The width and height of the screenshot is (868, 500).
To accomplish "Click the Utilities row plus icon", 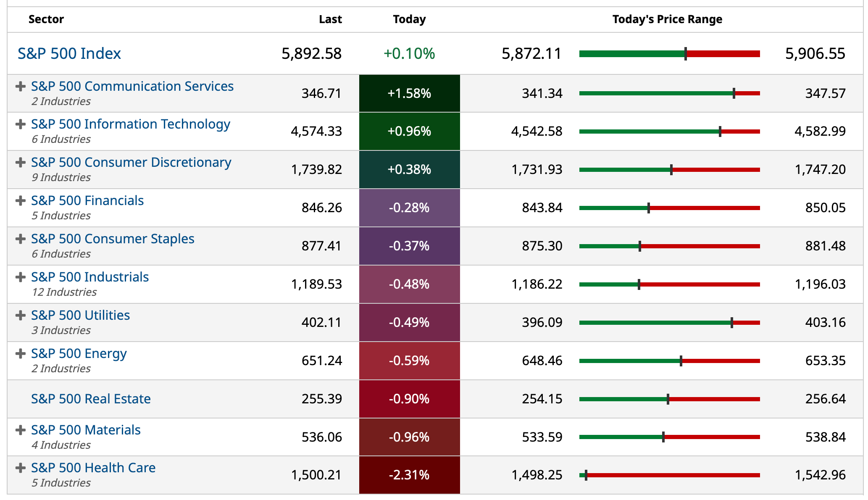I will pos(20,316).
